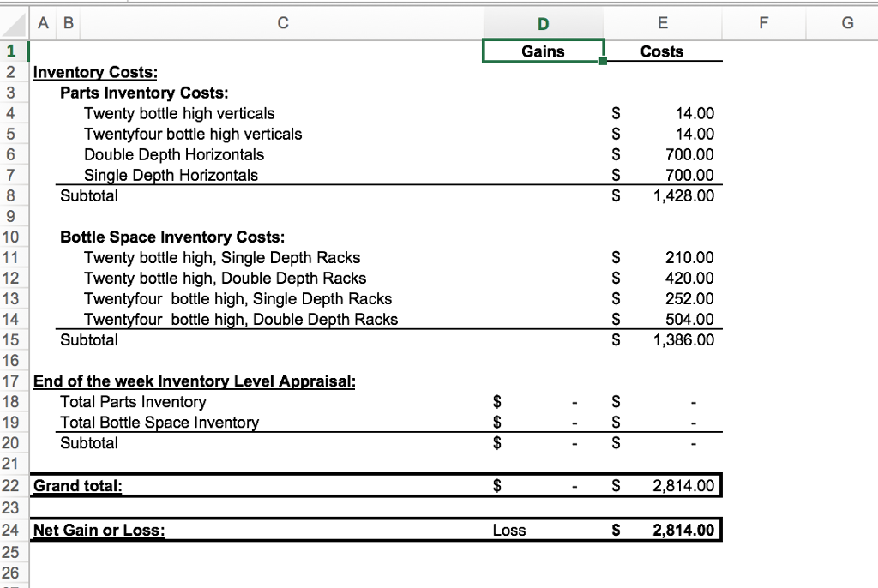Image resolution: width=878 pixels, height=588 pixels.
Task: Click the Bottle Space Inventory Costs heading
Action: tap(172, 237)
